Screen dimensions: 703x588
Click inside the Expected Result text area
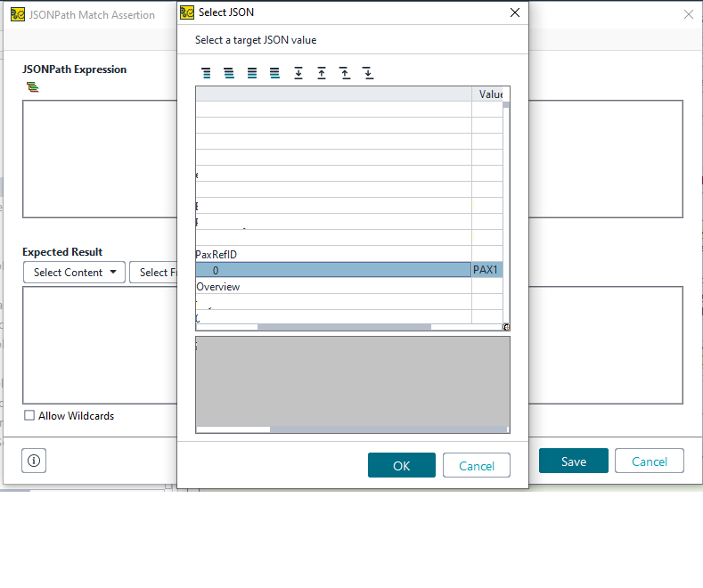pos(100,345)
